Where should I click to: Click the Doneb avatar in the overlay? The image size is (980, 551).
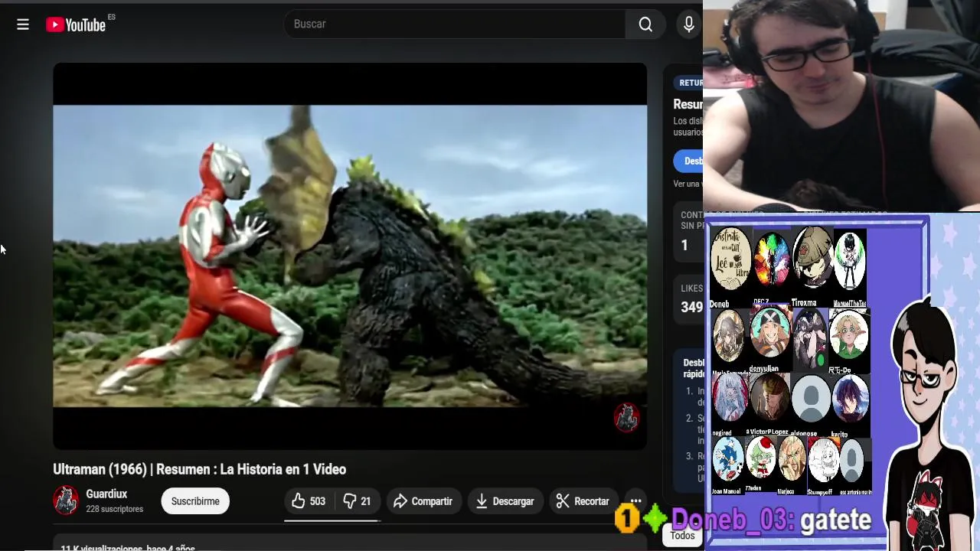[x=730, y=259]
